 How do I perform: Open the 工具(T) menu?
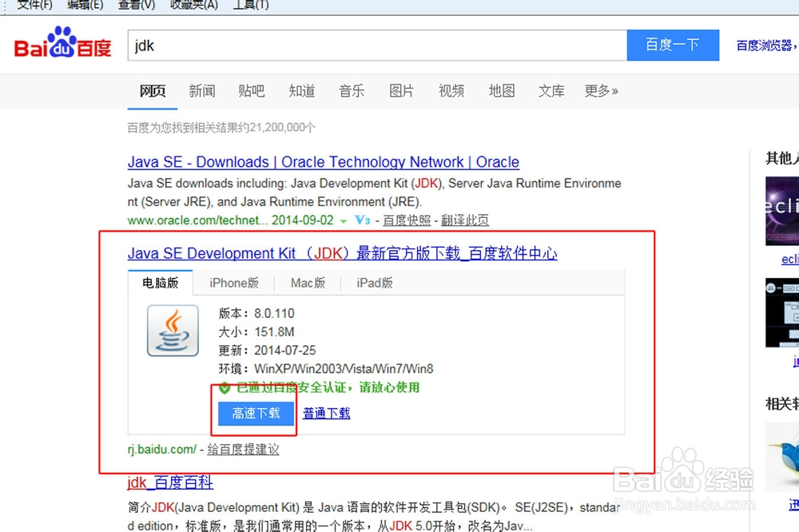(x=251, y=5)
